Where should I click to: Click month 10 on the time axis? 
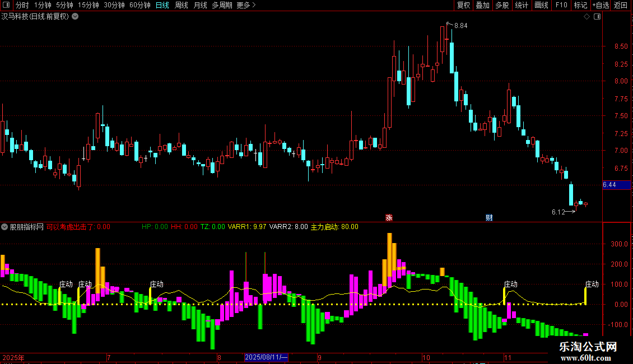[426, 357]
